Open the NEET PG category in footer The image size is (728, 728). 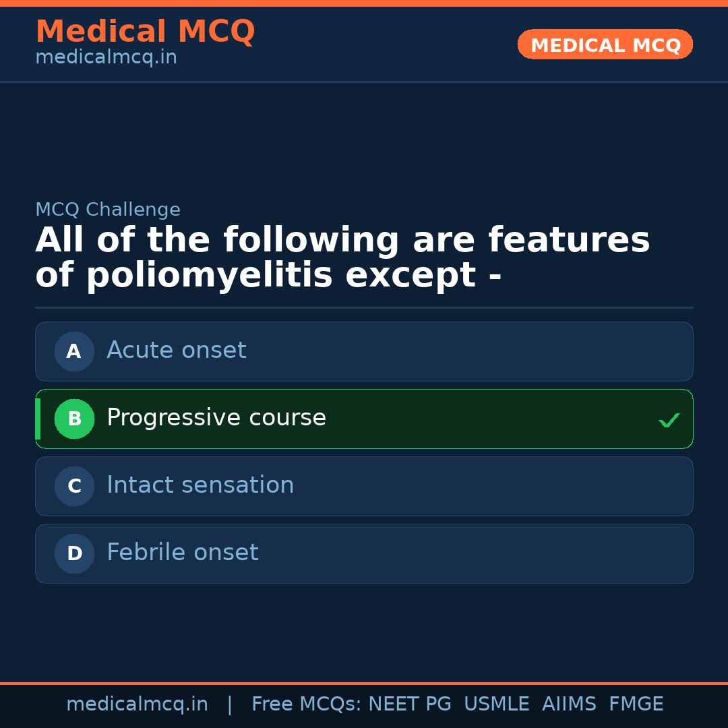(x=409, y=704)
